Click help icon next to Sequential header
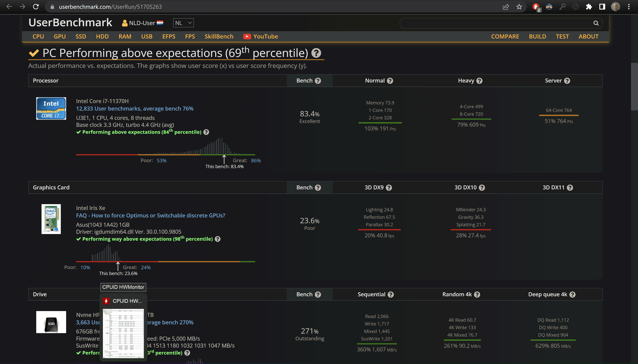The height and width of the screenshot is (364, 638). (391, 295)
